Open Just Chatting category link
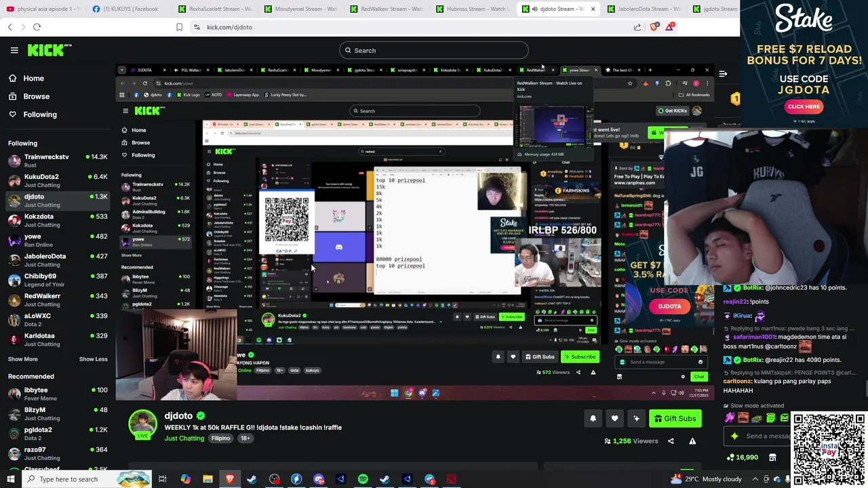Viewport: 868px width, 488px height. click(x=184, y=439)
